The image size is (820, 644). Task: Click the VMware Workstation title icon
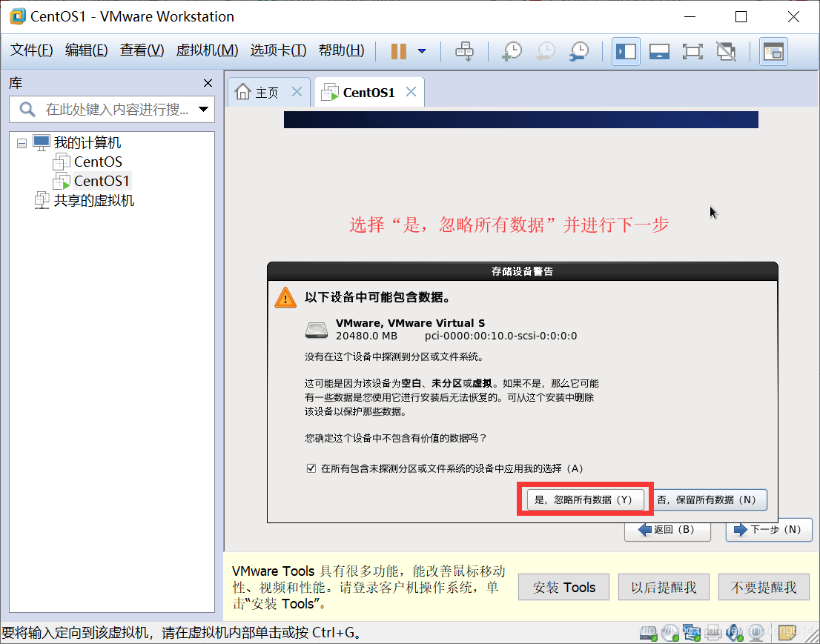point(17,16)
